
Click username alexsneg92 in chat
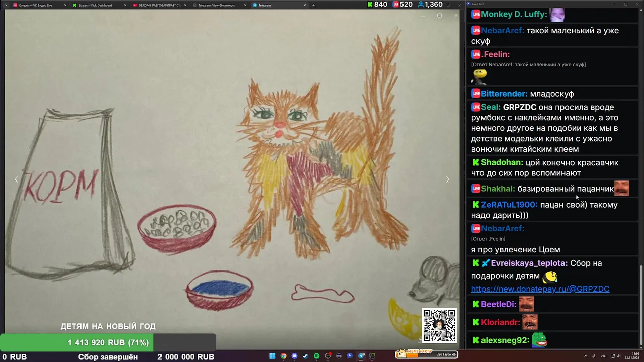(505, 340)
